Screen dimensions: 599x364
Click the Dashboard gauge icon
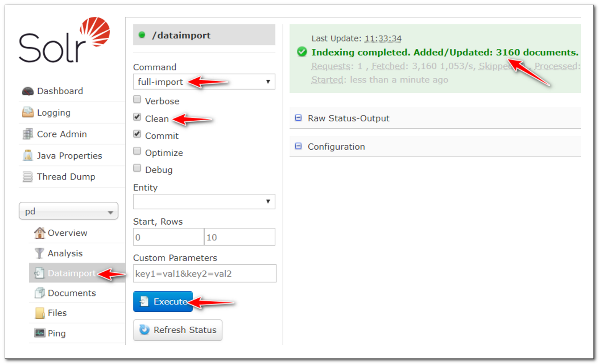[28, 91]
